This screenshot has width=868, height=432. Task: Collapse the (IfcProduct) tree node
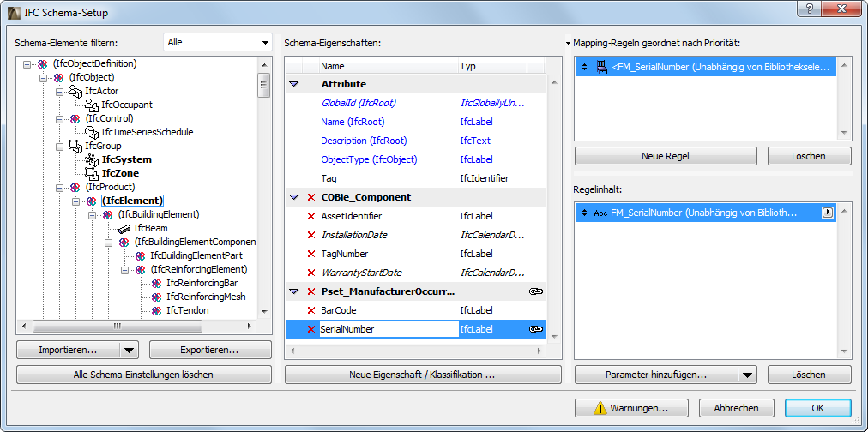(59, 188)
